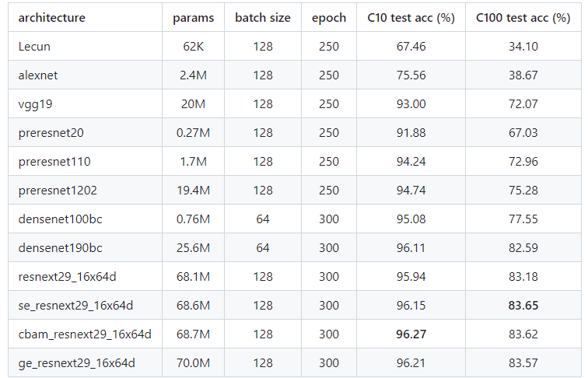Click the params column header
Image resolution: width=588 pixels, height=378 pixels.
tap(193, 17)
